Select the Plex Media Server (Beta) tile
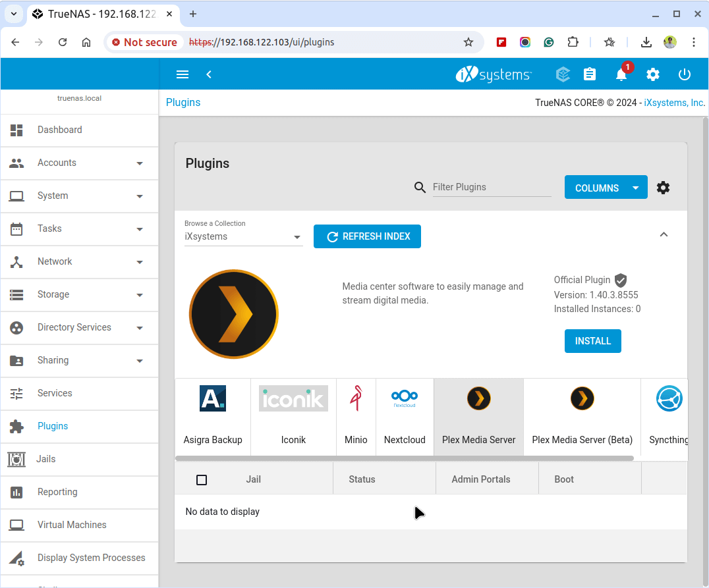This screenshot has height=588, width=709. click(x=582, y=417)
